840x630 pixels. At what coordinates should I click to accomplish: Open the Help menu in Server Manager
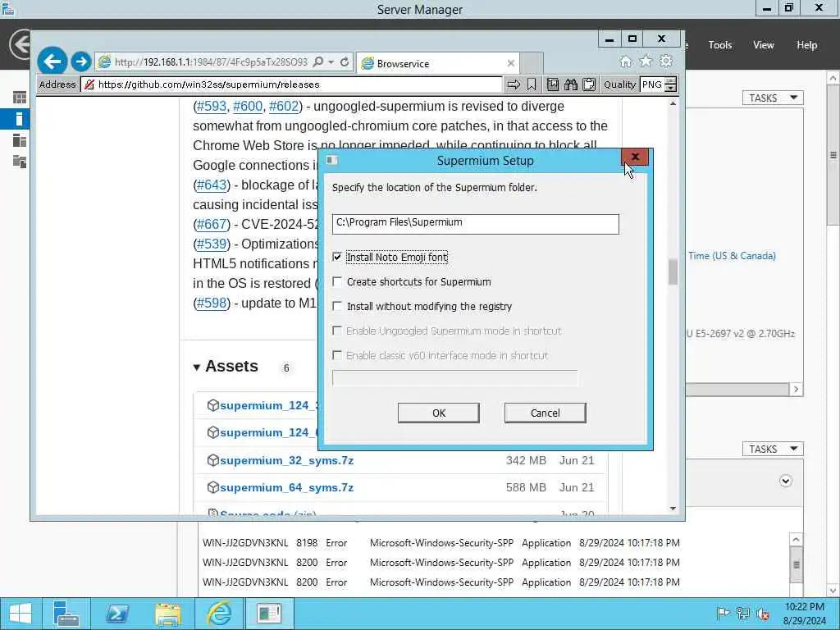click(807, 45)
